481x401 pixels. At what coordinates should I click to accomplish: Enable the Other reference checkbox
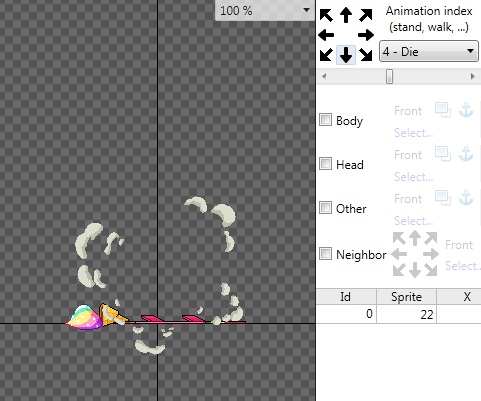[x=325, y=207]
